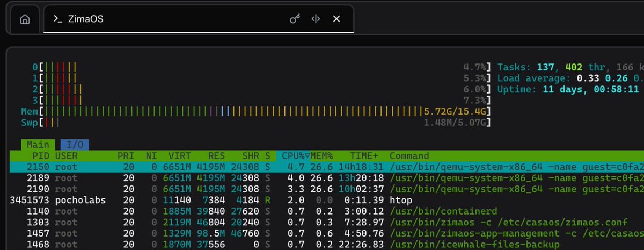Click the key icon in ZimaOS tab
The image size is (644, 250).
[x=295, y=19]
